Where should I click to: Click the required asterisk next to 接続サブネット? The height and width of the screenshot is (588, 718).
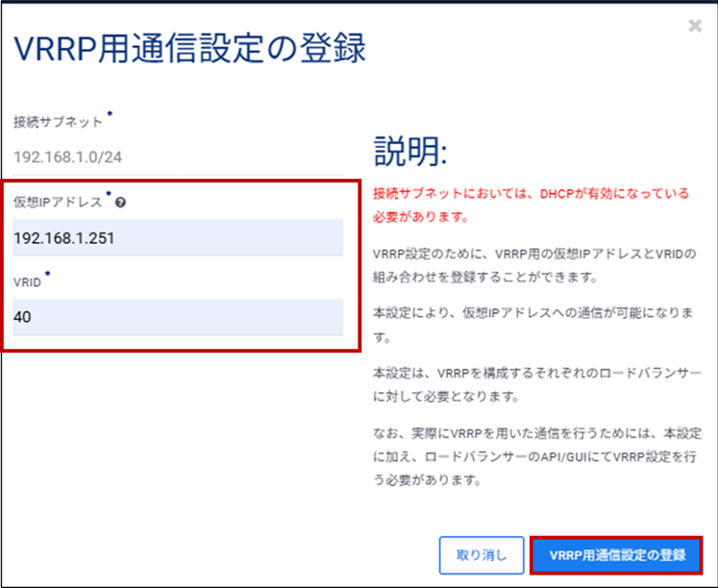(x=110, y=115)
